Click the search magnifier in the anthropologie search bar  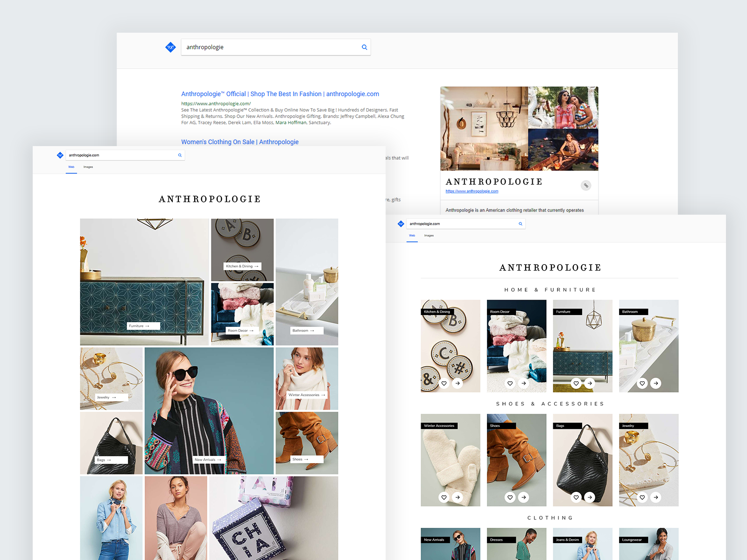coord(364,47)
